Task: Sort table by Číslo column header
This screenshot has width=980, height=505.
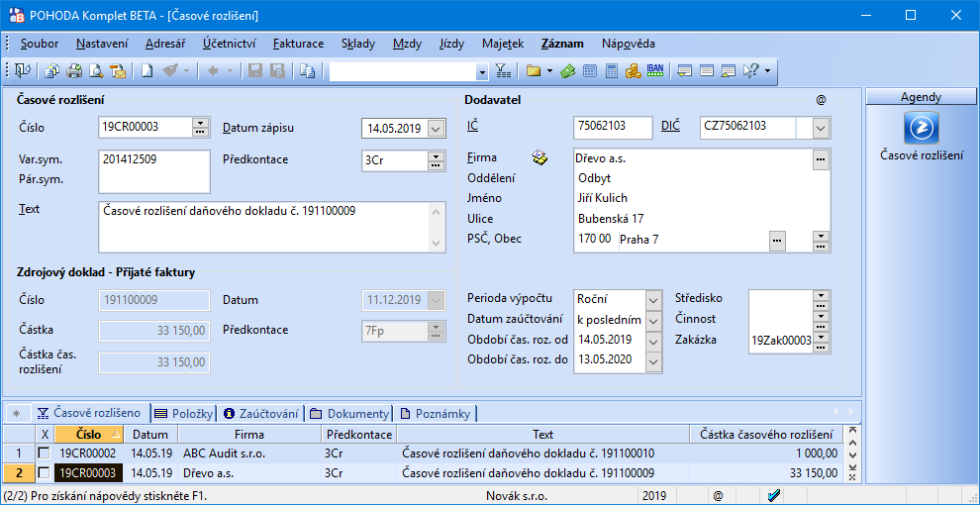Action: (x=89, y=434)
